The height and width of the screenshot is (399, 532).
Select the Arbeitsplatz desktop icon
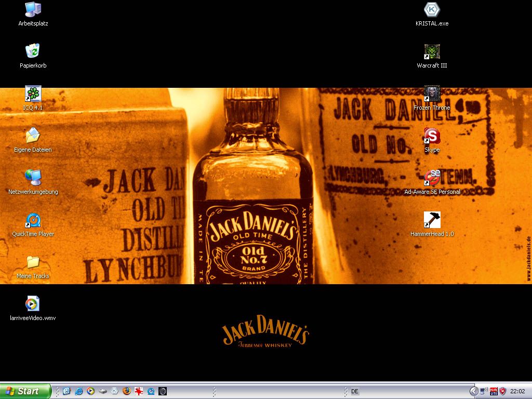coord(33,14)
